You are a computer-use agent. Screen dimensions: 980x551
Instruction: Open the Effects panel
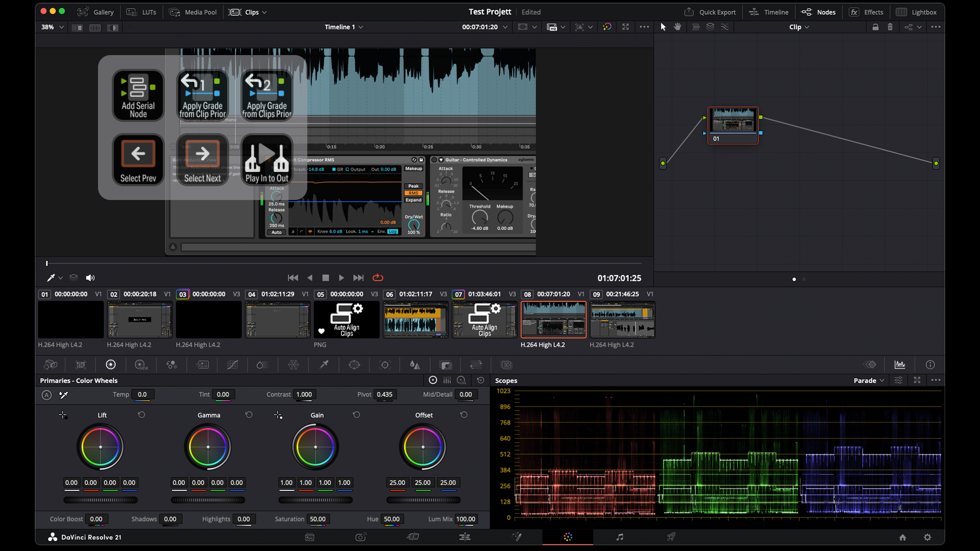click(x=866, y=12)
